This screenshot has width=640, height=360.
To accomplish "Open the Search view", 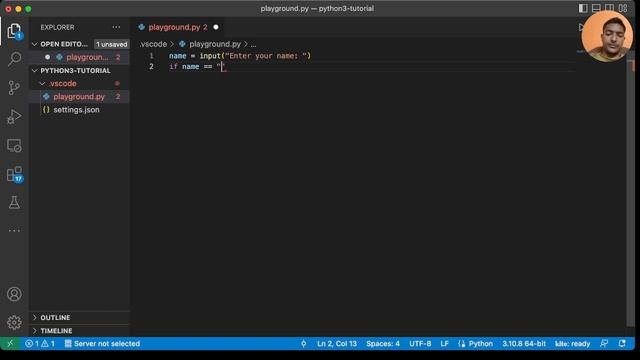I will (14, 59).
